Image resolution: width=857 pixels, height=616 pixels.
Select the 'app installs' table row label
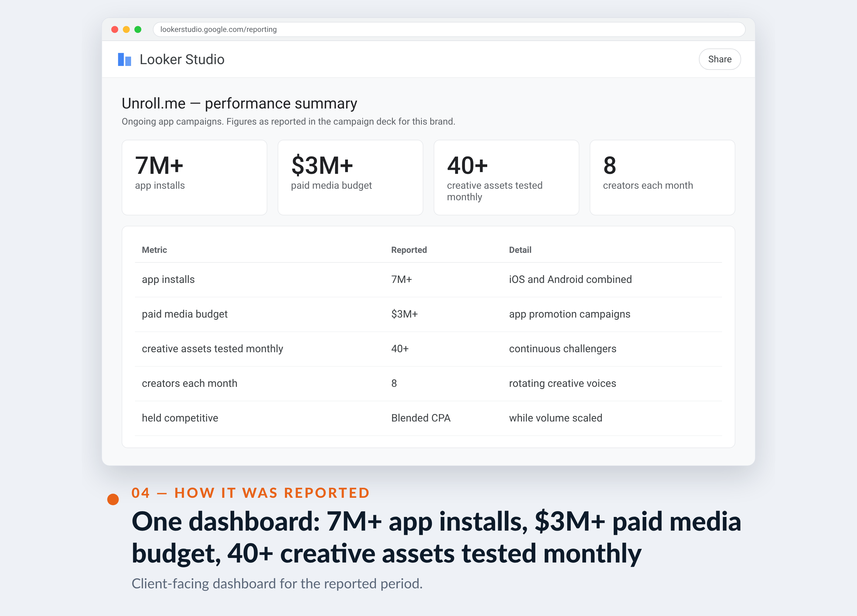(x=168, y=280)
